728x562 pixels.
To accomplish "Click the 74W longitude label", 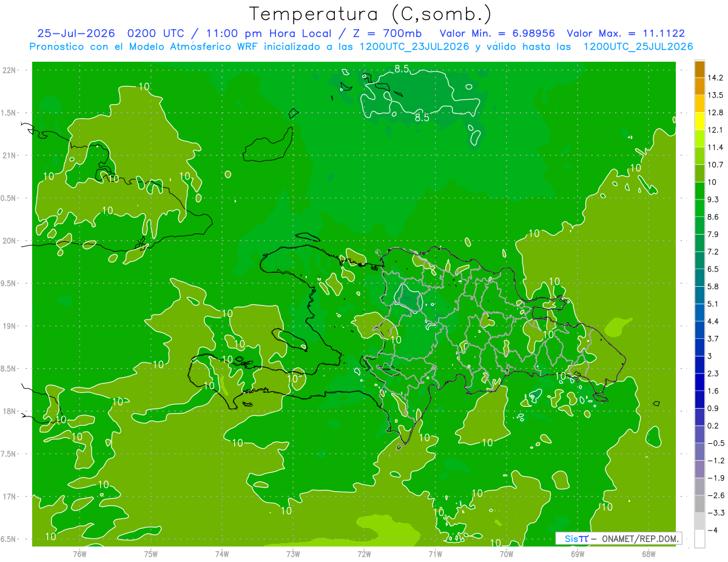I will (x=222, y=554).
